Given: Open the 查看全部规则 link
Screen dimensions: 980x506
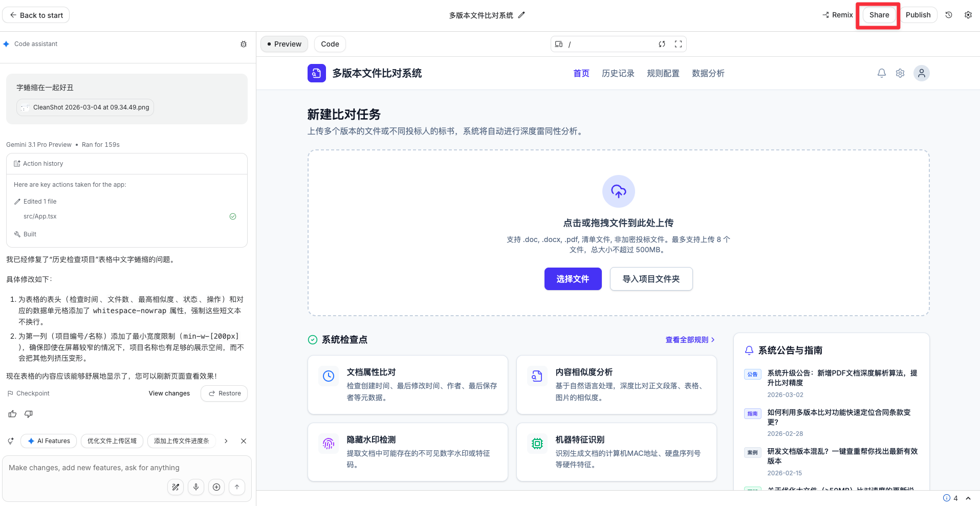Looking at the screenshot, I should tap(689, 340).
